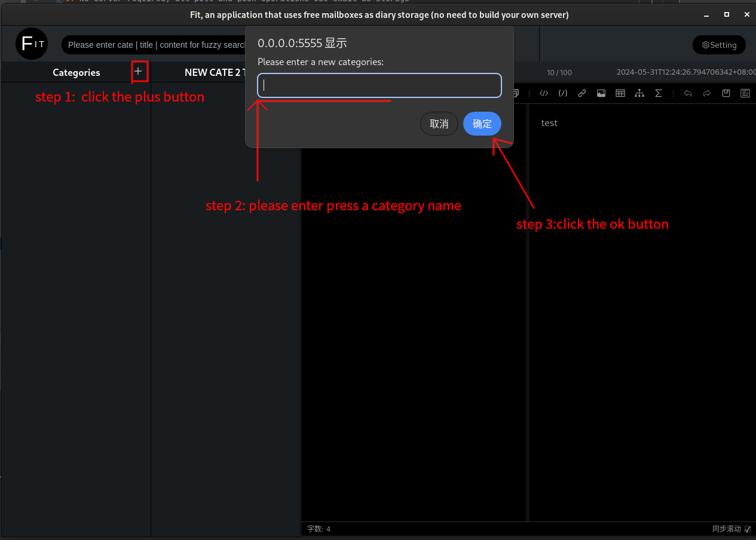Insert a code block with the {/} icon
756x540 pixels.
tap(563, 93)
